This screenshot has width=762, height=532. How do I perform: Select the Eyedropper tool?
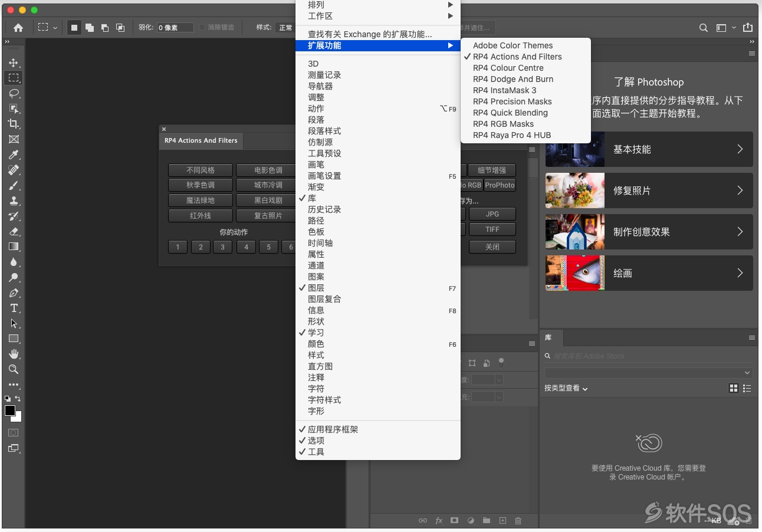coord(14,155)
